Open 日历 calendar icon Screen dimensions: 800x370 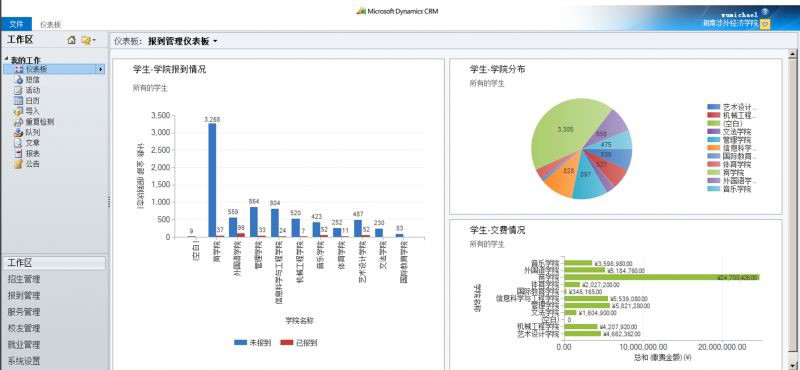18,101
